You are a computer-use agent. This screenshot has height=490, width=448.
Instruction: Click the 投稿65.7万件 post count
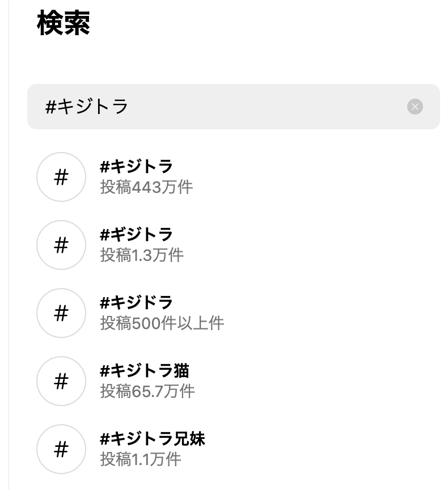147,391
